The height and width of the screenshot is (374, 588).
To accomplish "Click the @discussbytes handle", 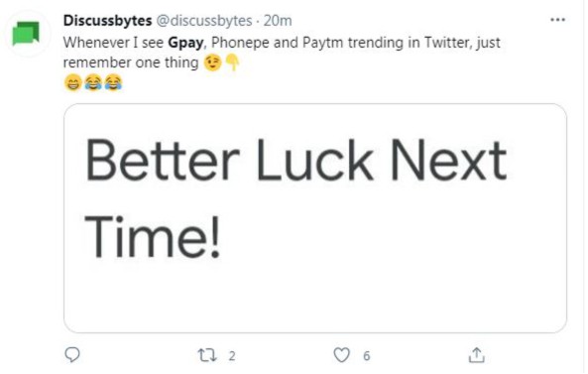I will 203,21.
